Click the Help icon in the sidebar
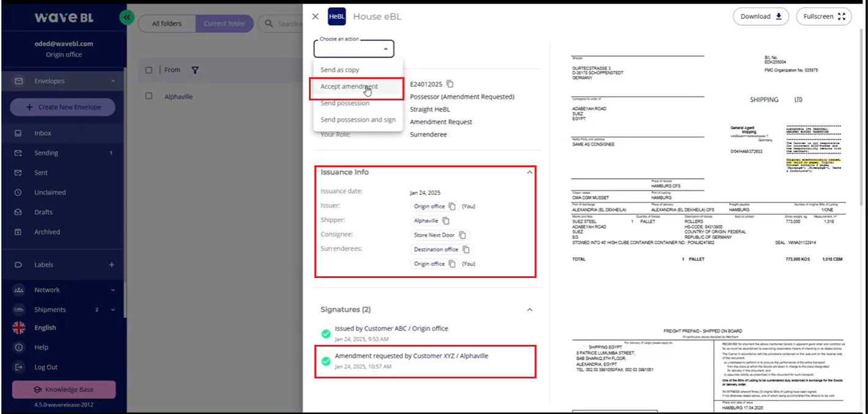This screenshot has width=868, height=414. pos(19,347)
